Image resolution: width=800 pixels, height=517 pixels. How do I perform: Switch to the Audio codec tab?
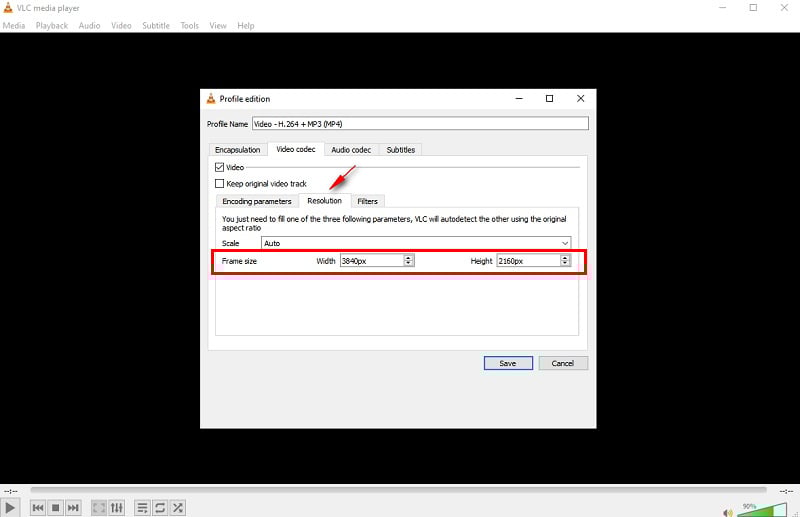pyautogui.click(x=351, y=150)
